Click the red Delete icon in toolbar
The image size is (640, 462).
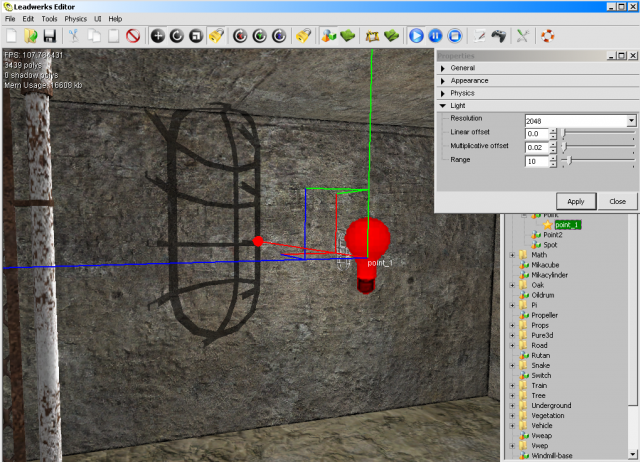(x=132, y=35)
